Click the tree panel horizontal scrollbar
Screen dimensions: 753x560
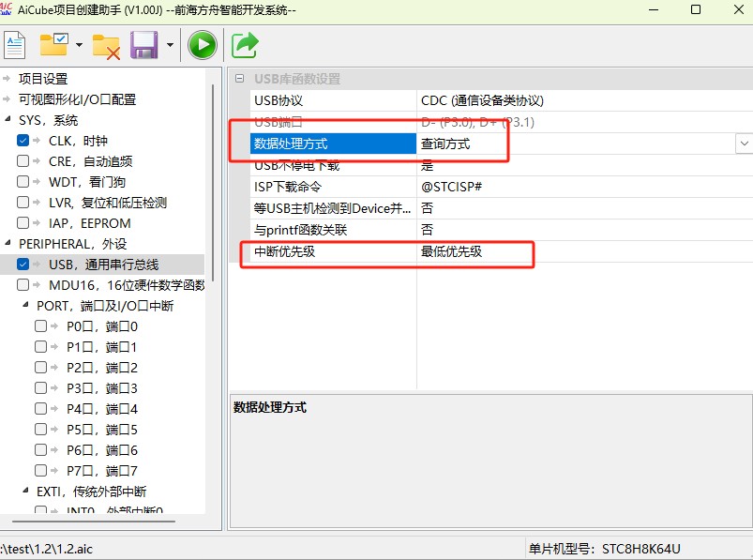pyautogui.click(x=94, y=522)
